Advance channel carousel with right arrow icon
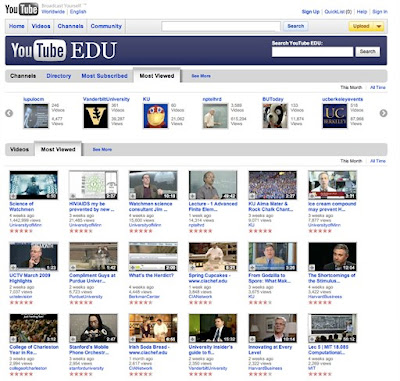This screenshot has height=381, width=400. (x=383, y=113)
